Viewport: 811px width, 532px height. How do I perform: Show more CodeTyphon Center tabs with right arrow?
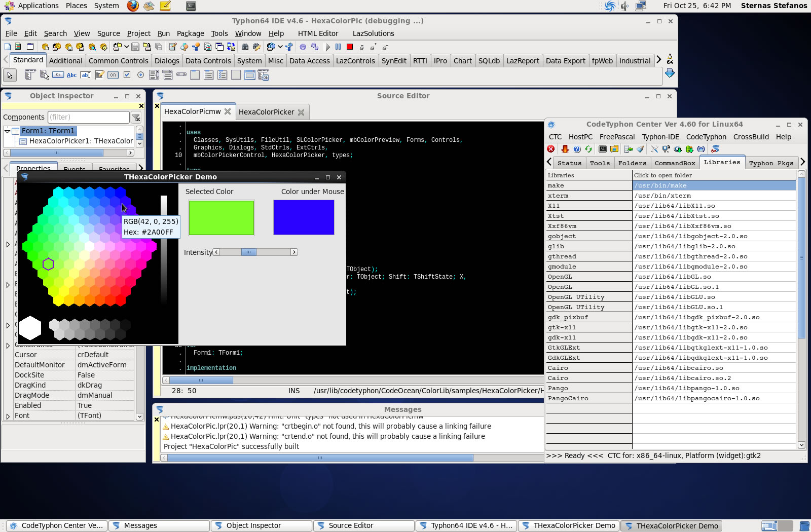click(802, 162)
